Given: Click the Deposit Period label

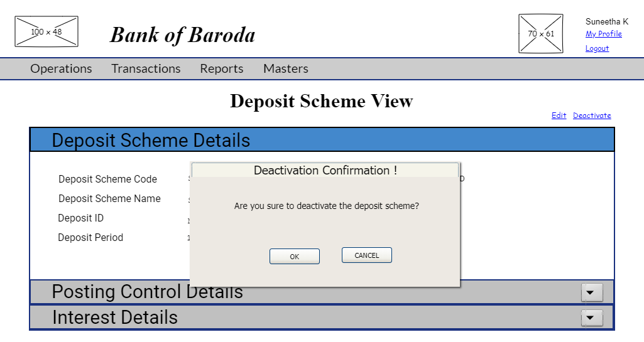Looking at the screenshot, I should click(x=90, y=237).
